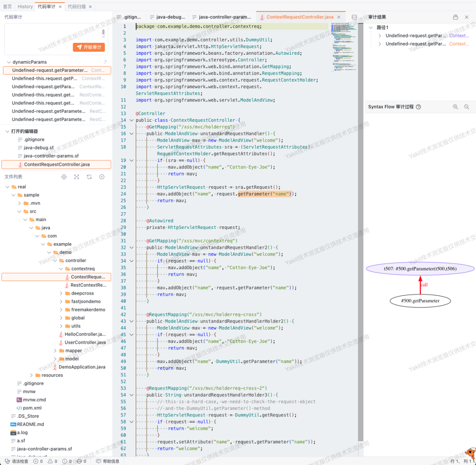Viewport: 476px width, 465px height.
Task: Collapse the 路径1 audit path node
Action: coord(371,27)
